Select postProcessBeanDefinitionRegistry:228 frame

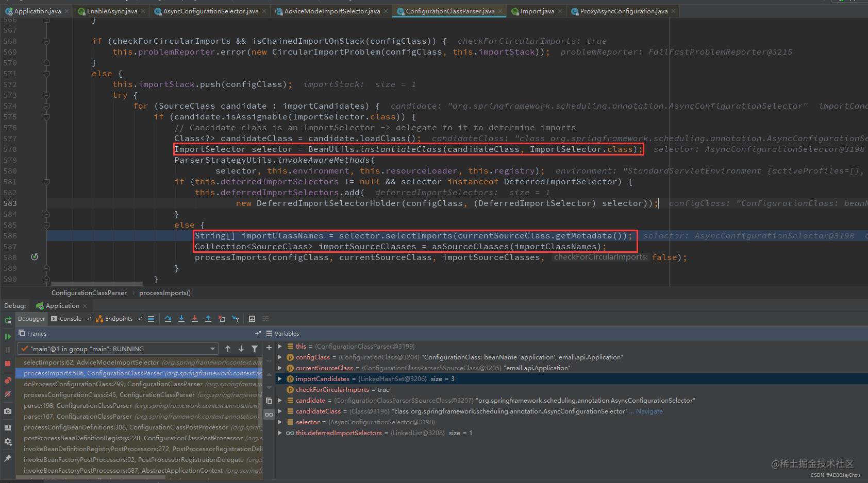click(x=139, y=438)
